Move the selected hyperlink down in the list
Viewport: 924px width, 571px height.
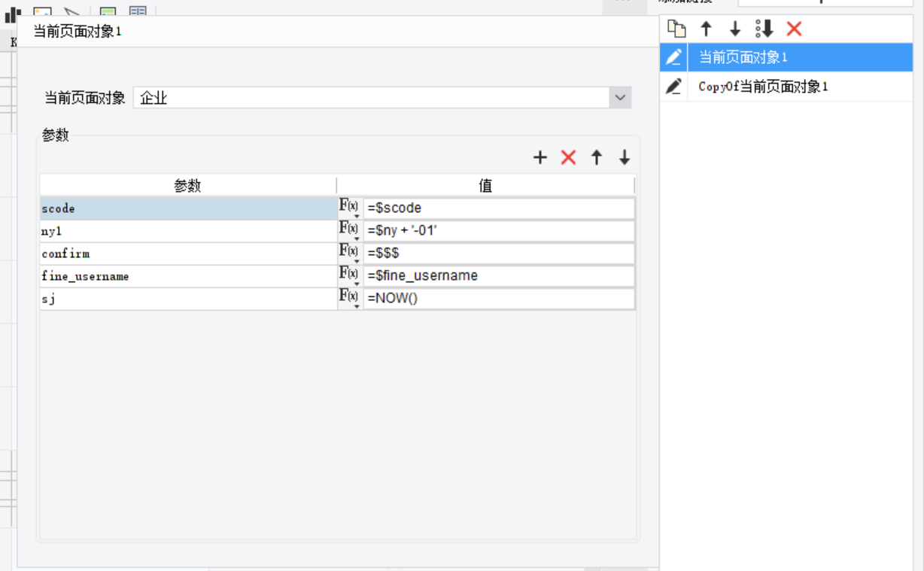click(735, 29)
